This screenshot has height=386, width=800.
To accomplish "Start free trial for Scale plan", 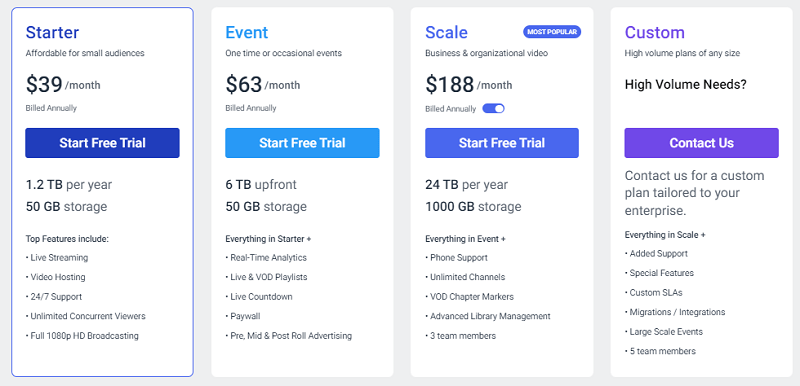I will (x=502, y=143).
